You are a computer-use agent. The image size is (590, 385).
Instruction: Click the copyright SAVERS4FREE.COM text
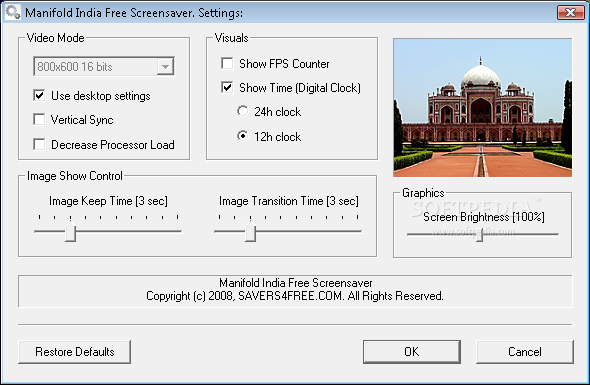click(x=295, y=296)
